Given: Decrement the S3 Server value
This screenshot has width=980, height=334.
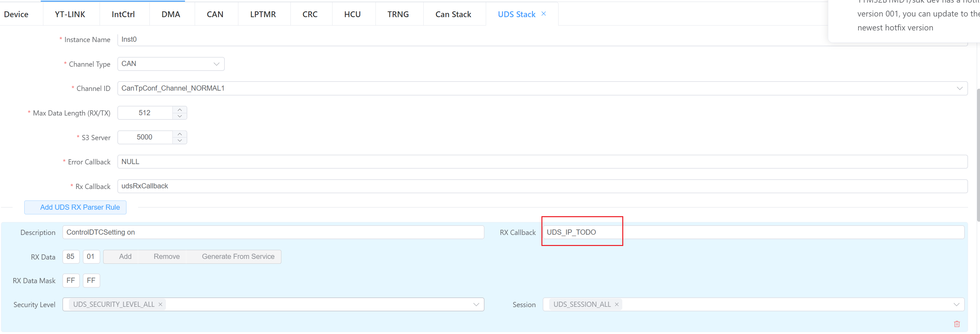Looking at the screenshot, I should point(180,140).
